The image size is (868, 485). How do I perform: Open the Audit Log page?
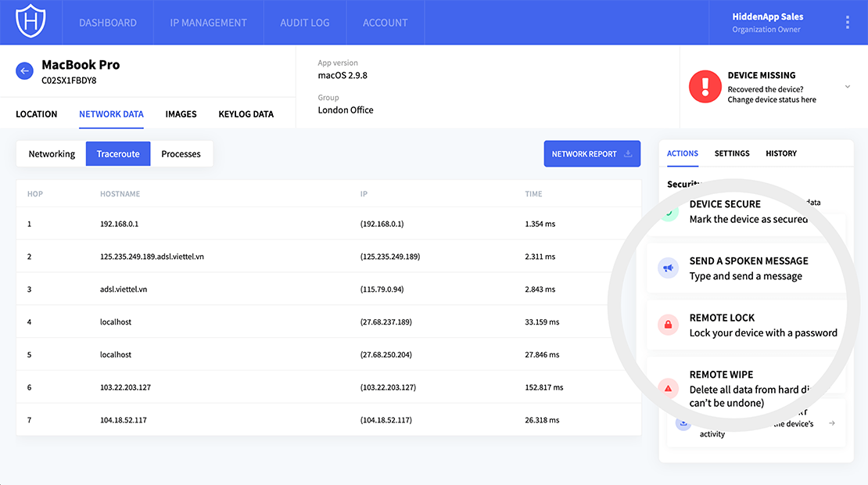click(304, 23)
